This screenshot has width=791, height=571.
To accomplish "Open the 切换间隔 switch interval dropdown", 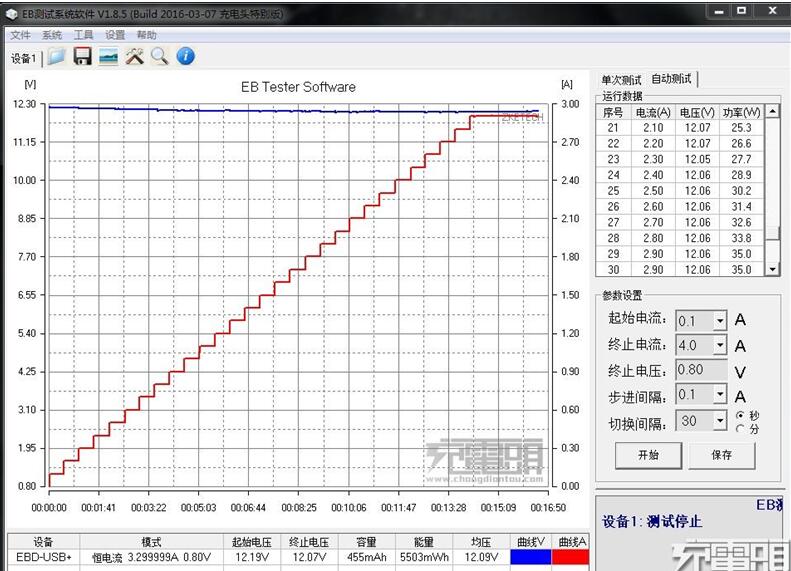I will [719, 422].
